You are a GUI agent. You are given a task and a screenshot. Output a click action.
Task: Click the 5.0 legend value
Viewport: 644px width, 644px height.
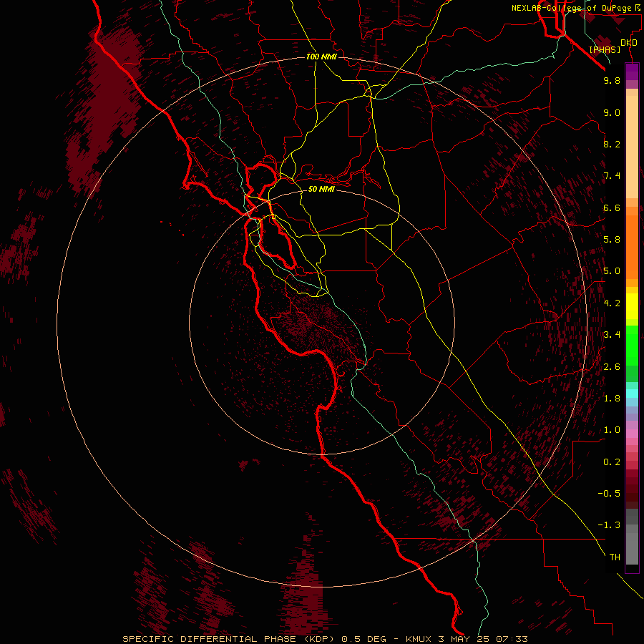pyautogui.click(x=612, y=271)
